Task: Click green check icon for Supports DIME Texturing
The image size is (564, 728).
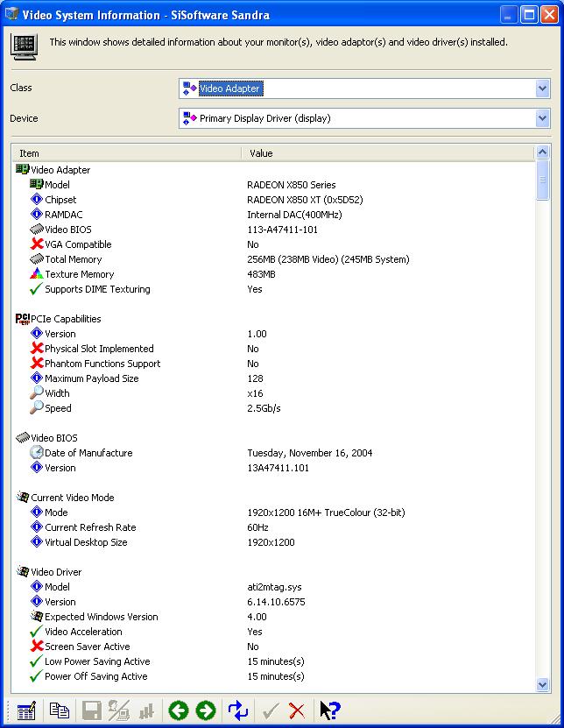Action: pos(36,289)
